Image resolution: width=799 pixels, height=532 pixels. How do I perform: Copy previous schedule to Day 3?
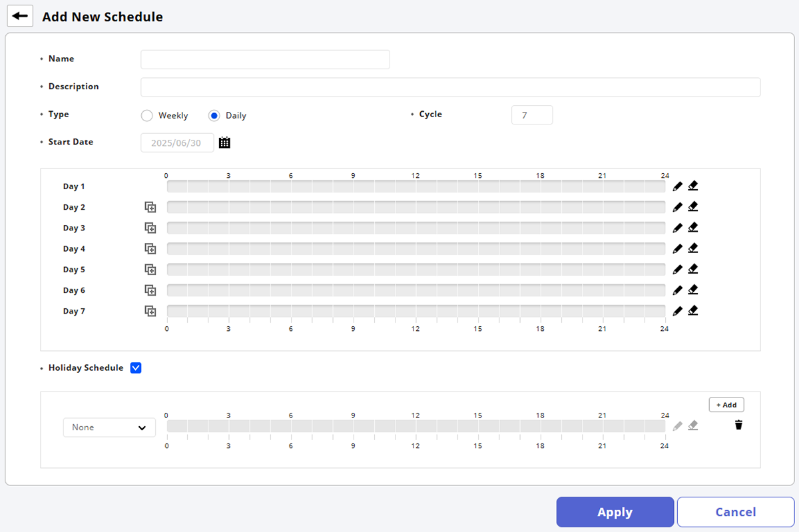(x=150, y=228)
